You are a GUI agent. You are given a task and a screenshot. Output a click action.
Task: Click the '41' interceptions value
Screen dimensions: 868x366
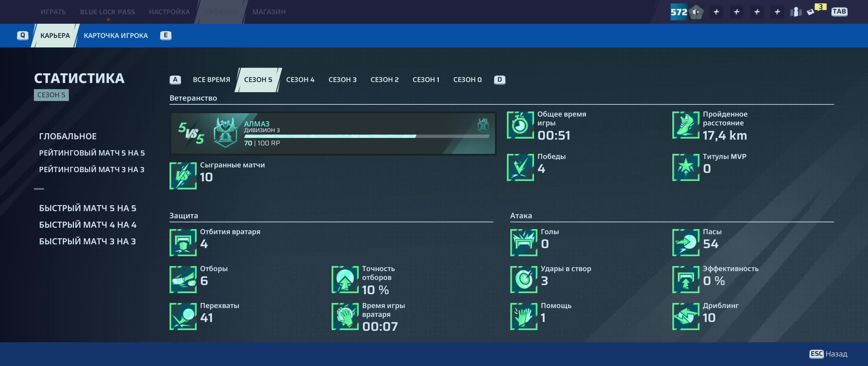(x=206, y=318)
